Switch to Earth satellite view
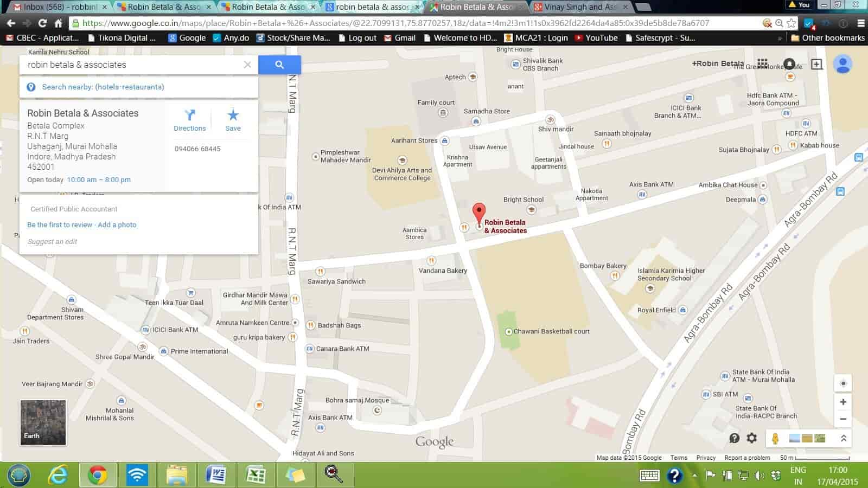This screenshot has width=868, height=488. (43, 422)
